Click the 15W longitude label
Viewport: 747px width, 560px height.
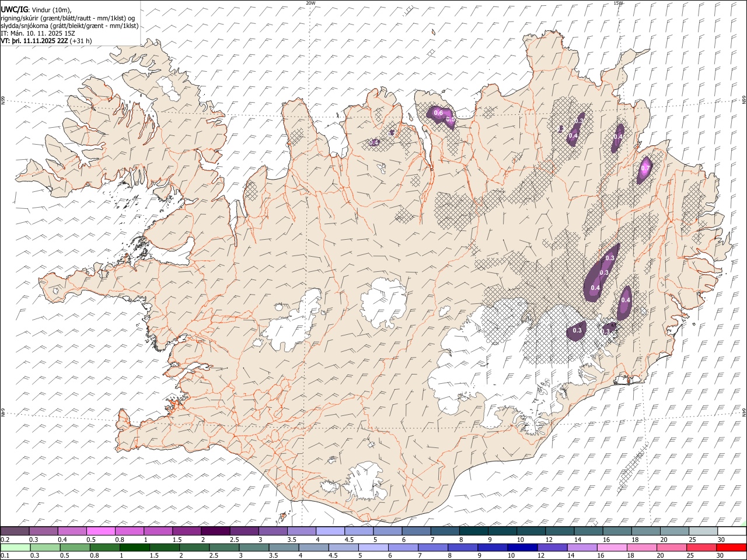(618, 3)
